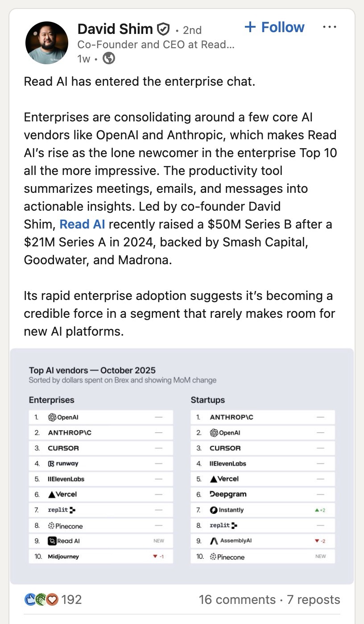364x624 pixels.
Task: Click the 192 reactions count
Action: coord(71,599)
